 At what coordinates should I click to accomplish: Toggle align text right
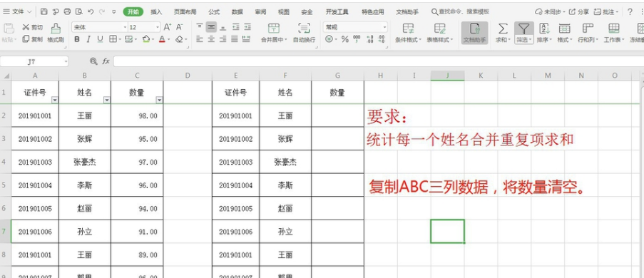[x=223, y=39]
